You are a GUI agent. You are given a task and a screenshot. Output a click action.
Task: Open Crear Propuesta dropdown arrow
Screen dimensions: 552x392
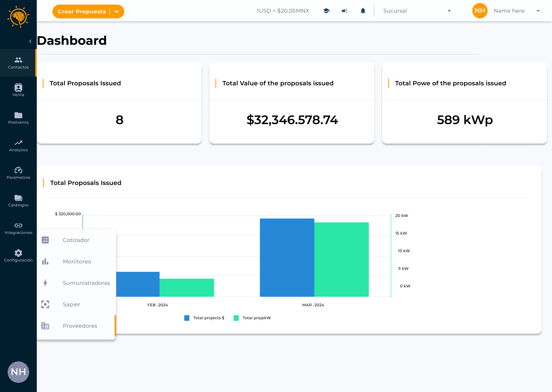(x=117, y=12)
